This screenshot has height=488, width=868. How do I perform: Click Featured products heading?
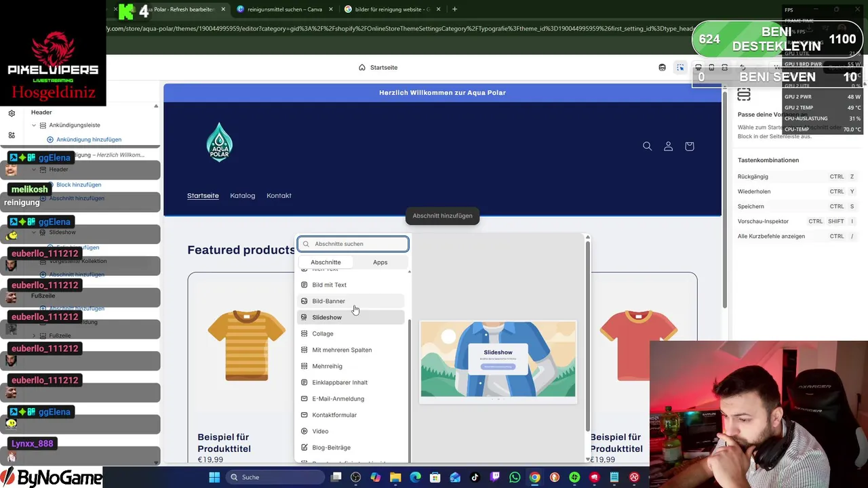(x=241, y=250)
